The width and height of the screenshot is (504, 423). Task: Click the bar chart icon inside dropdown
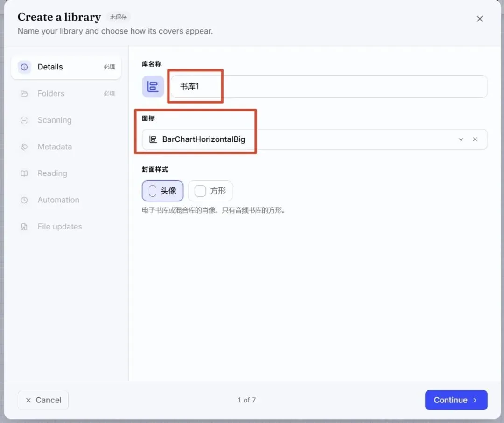coord(153,139)
